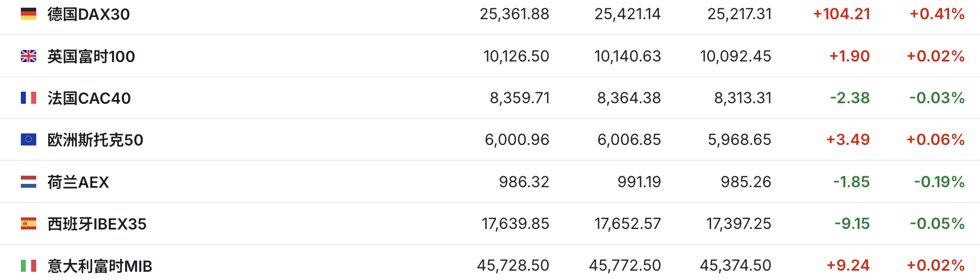This screenshot has height=280, width=980.
Task: Click the Spanish flag icon
Action: (29, 223)
